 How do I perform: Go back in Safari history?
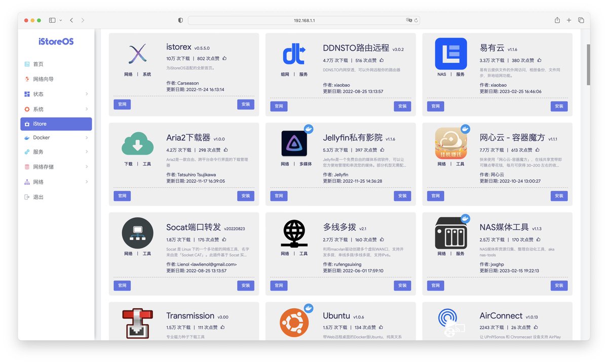click(71, 20)
